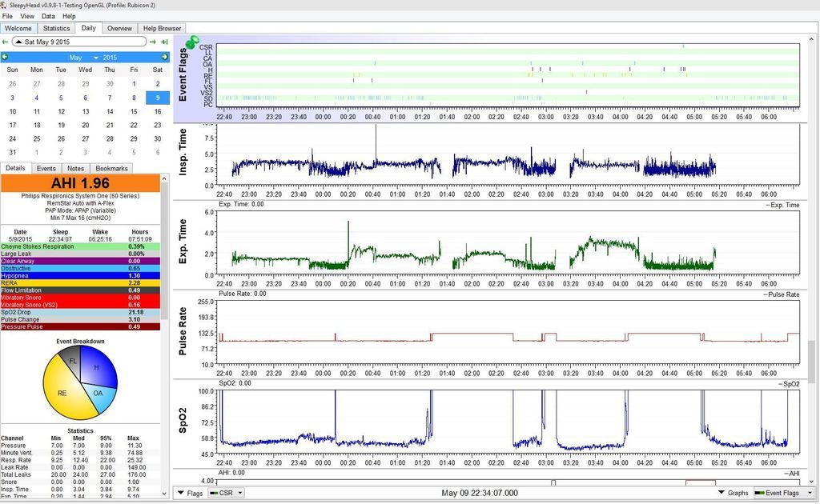Click the OA slice of Event Breakdown pie
The image size is (820, 504).
98,394
